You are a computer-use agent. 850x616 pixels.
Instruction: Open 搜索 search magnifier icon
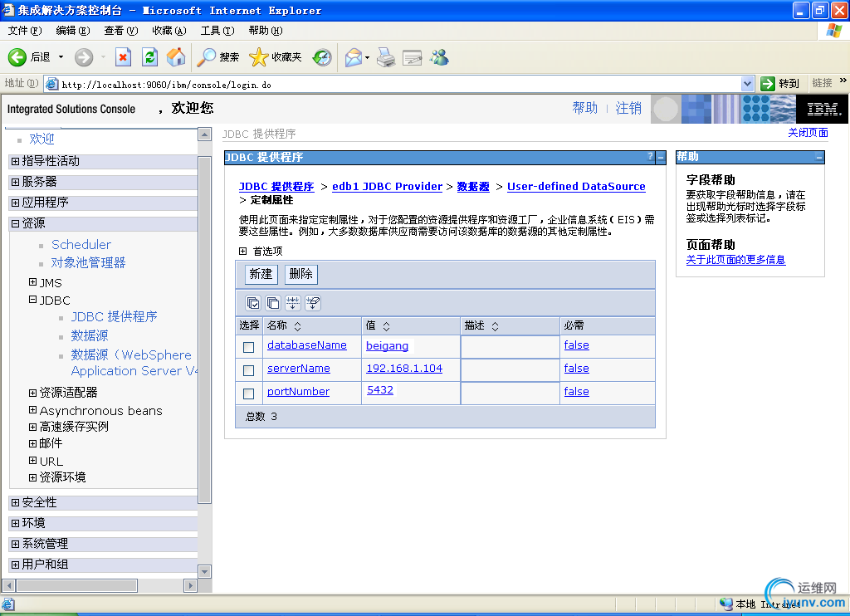click(x=206, y=57)
